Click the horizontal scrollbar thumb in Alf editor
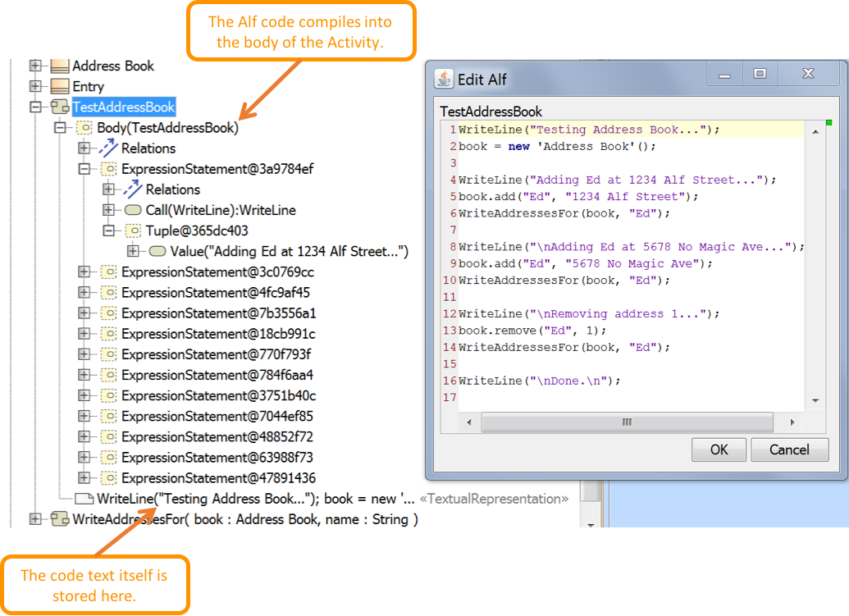The height and width of the screenshot is (616, 849). click(x=627, y=422)
